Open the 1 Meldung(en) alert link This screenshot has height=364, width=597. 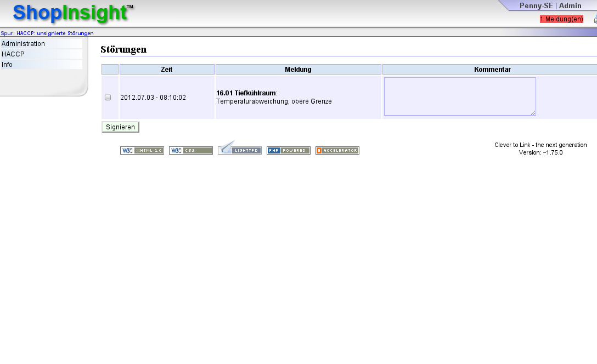[x=561, y=19]
